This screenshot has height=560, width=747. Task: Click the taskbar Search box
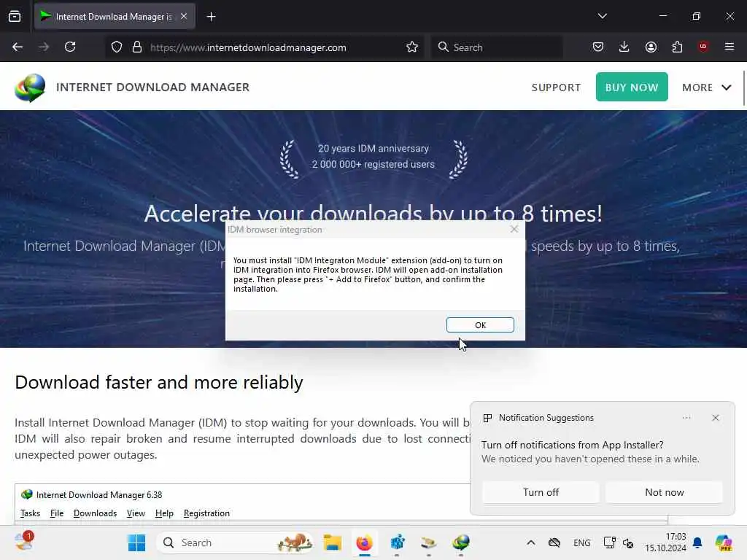pyautogui.click(x=236, y=542)
